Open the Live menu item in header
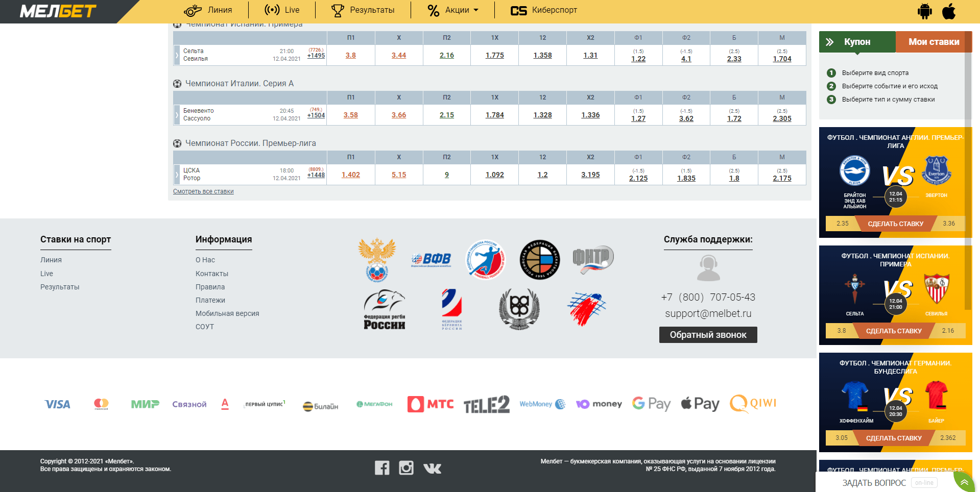 click(282, 10)
